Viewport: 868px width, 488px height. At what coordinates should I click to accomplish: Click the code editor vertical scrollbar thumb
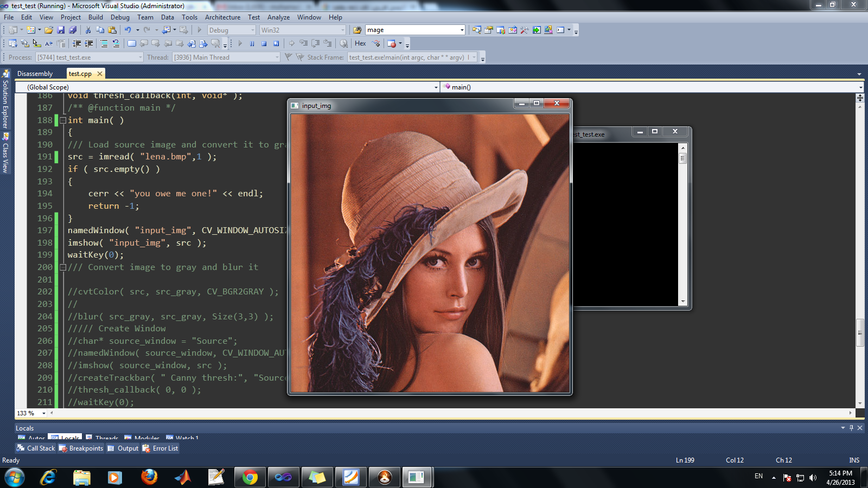(860, 332)
